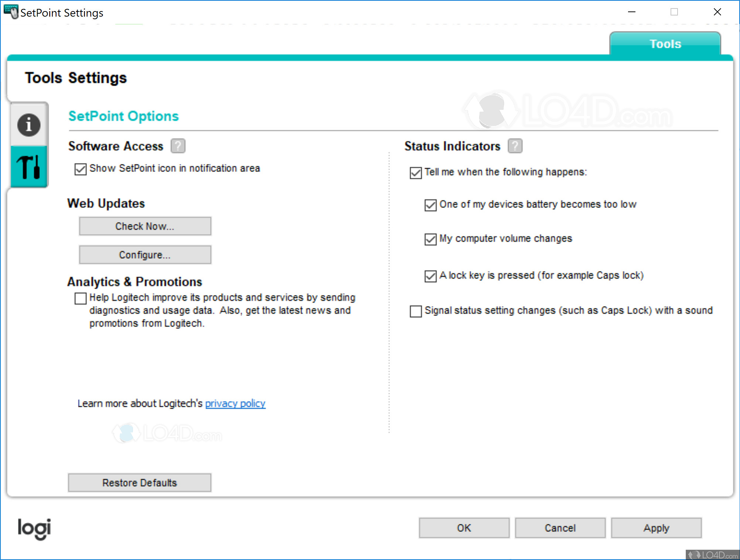Image resolution: width=740 pixels, height=560 pixels.
Task: Click the SetPoint title bar app icon
Action: click(11, 12)
